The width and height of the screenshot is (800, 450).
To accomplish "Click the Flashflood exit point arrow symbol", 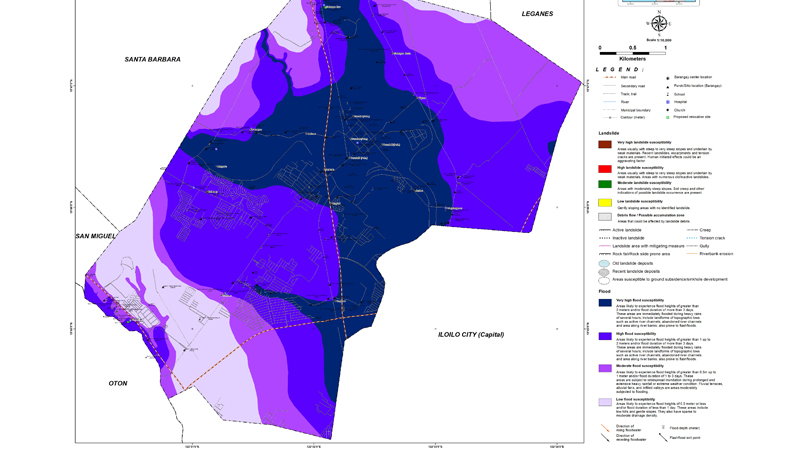I will pos(662,437).
